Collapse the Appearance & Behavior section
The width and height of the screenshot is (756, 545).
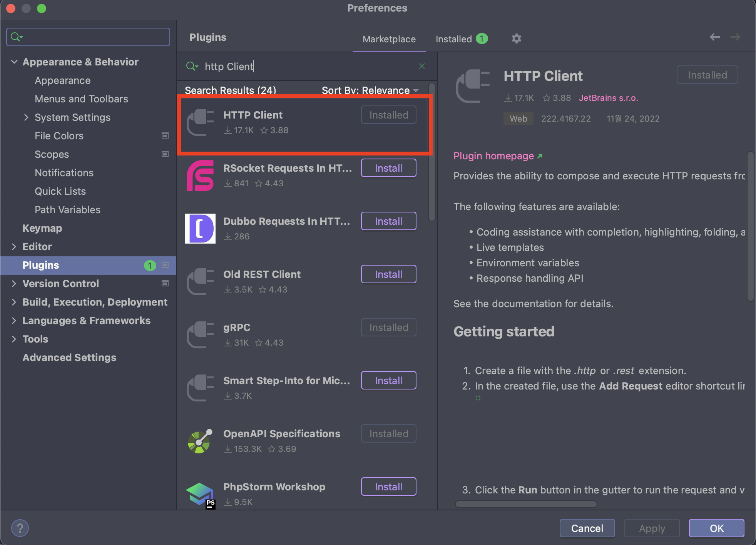[x=14, y=62]
